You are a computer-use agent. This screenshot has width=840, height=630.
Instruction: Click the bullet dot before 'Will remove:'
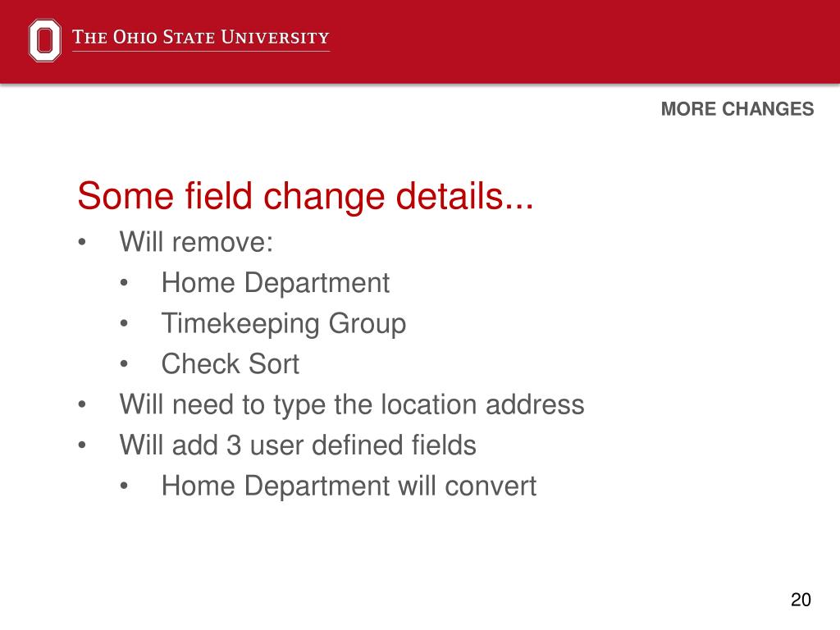(x=81, y=242)
